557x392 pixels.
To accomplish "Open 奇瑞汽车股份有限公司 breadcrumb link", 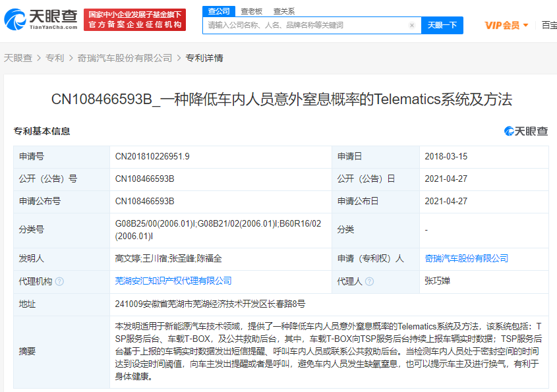I will (125, 58).
